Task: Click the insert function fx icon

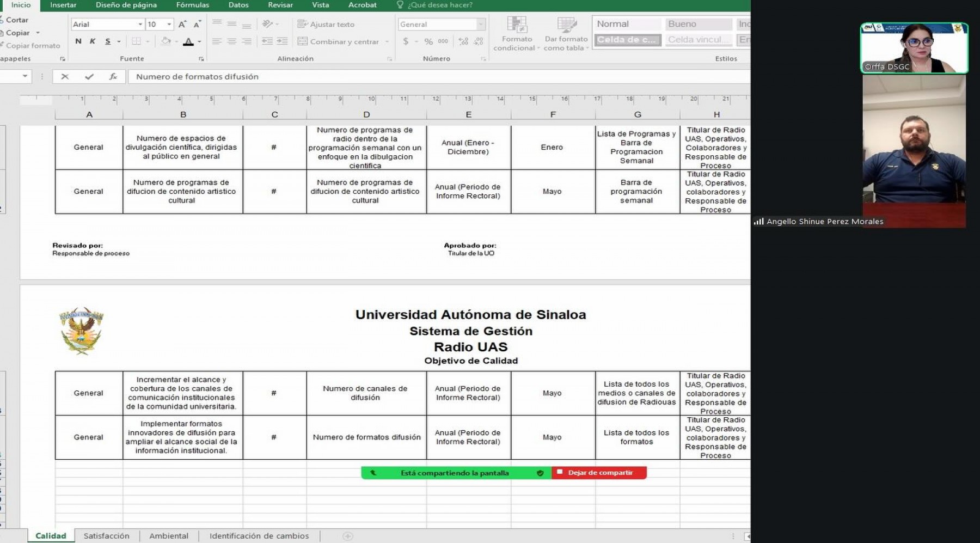Action: (113, 77)
